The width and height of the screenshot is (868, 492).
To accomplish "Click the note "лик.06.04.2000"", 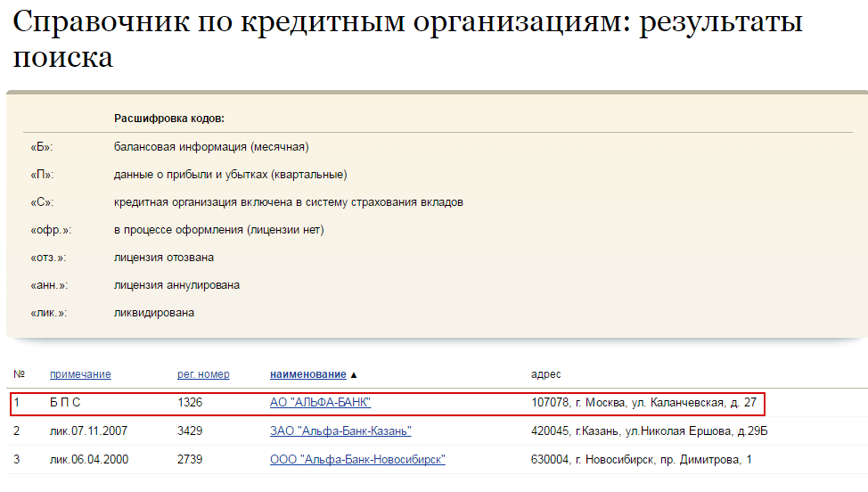I will tap(89, 460).
